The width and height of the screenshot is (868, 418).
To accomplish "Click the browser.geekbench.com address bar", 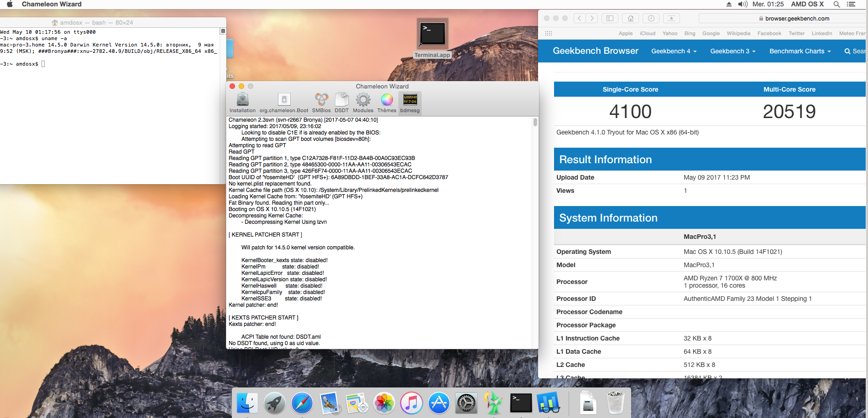I will (782, 18).
